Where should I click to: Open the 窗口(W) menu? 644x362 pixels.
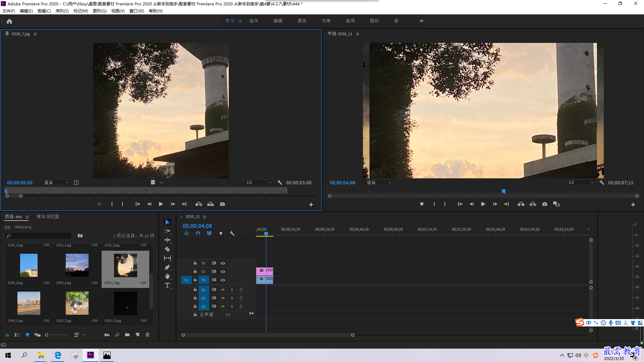(x=137, y=11)
